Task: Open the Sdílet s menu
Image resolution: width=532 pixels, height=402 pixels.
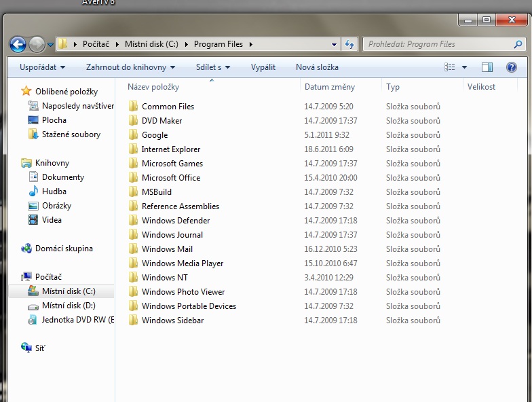Action: tap(213, 67)
